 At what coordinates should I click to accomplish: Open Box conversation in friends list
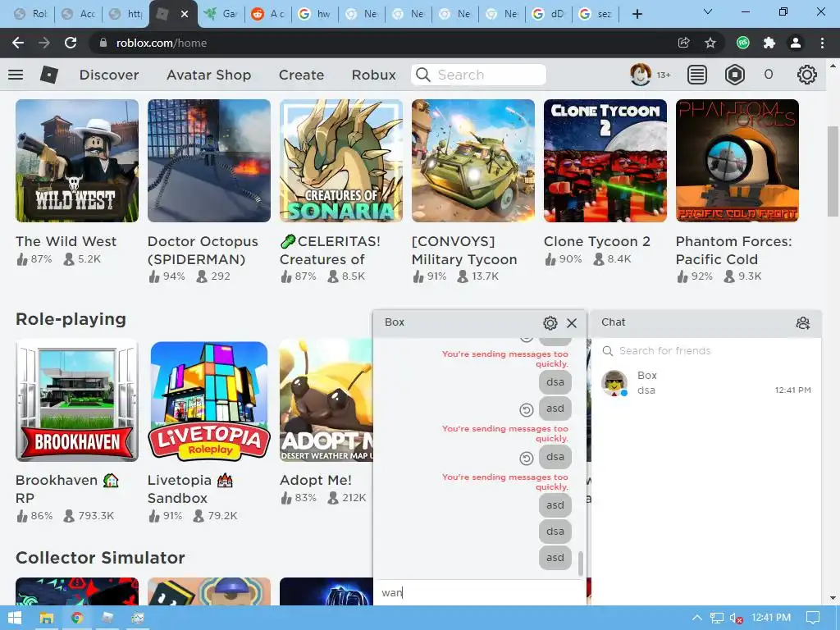pyautogui.click(x=706, y=383)
